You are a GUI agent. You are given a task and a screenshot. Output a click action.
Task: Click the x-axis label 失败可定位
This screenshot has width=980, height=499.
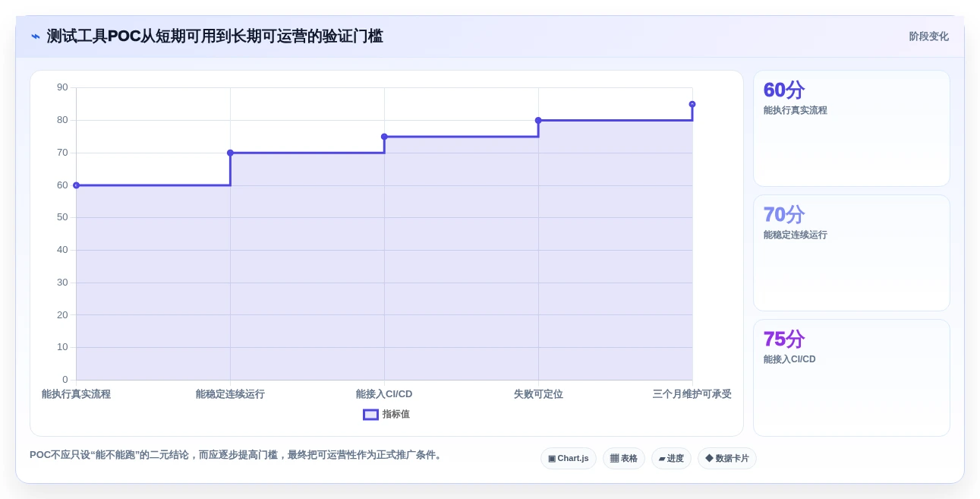[538, 394]
